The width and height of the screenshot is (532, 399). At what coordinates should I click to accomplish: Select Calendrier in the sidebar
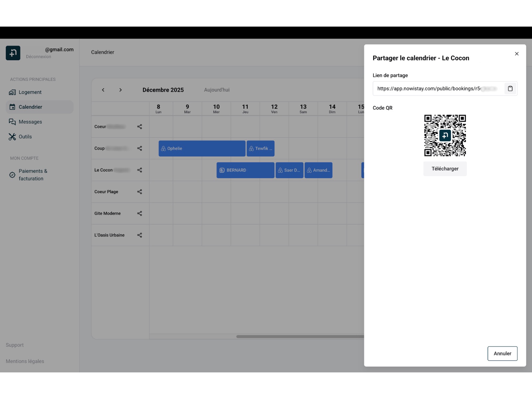[x=40, y=107]
